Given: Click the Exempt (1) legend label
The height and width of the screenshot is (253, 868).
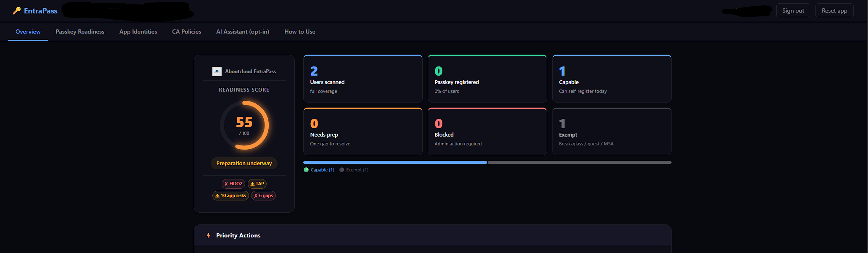Looking at the screenshot, I should pos(357,170).
